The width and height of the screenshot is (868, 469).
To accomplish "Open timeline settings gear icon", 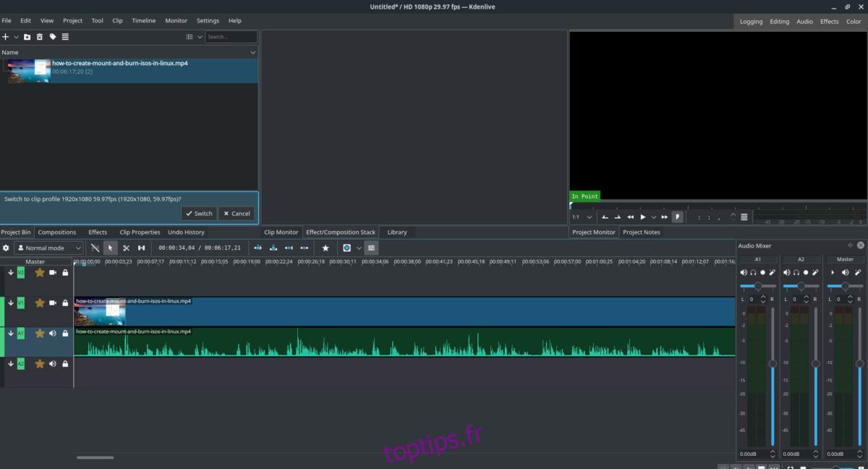I will (x=6, y=248).
